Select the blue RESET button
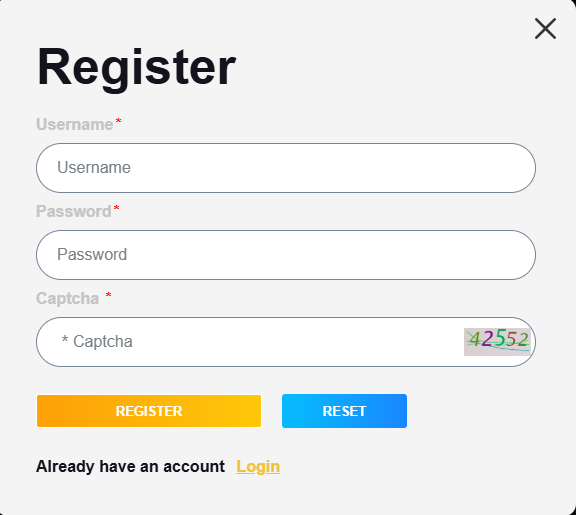This screenshot has width=576, height=515. 344,411
